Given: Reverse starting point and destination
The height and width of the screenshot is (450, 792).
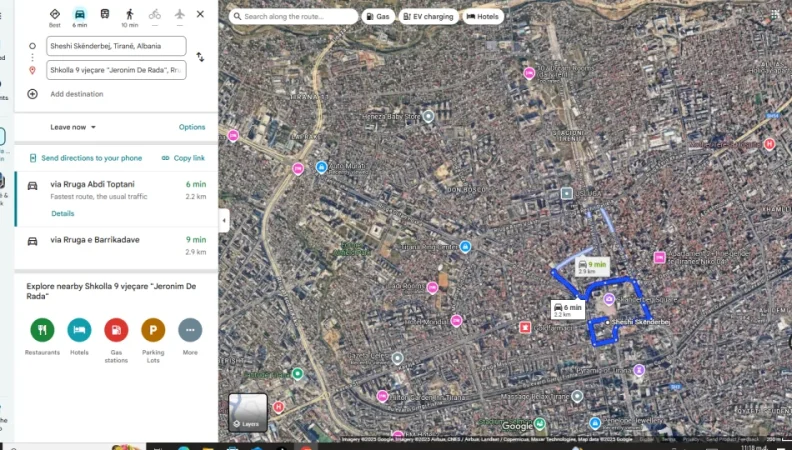Looking at the screenshot, I should coord(200,57).
